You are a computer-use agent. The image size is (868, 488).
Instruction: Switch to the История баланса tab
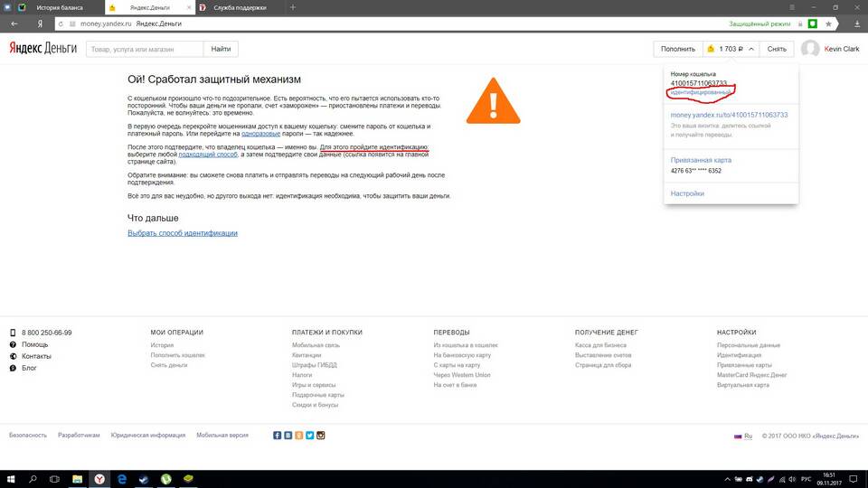59,7
